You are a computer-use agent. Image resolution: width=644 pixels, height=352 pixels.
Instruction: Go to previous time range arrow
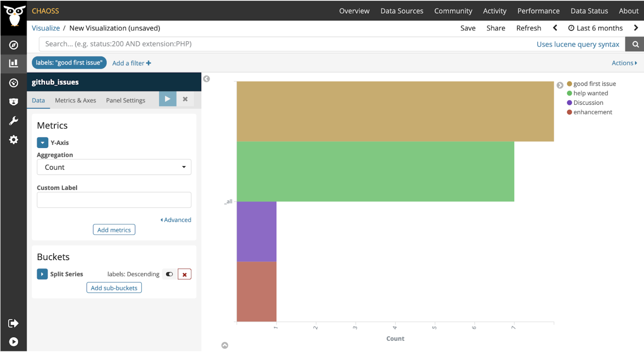click(555, 28)
